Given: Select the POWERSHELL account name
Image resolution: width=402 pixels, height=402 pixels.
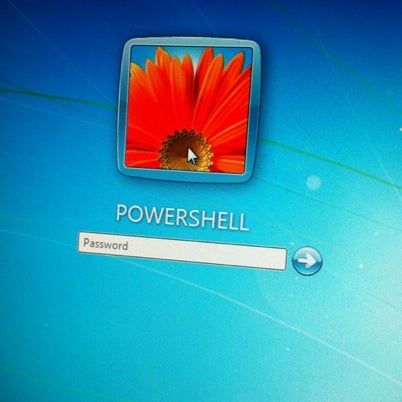Looking at the screenshot, I should pyautogui.click(x=182, y=217).
